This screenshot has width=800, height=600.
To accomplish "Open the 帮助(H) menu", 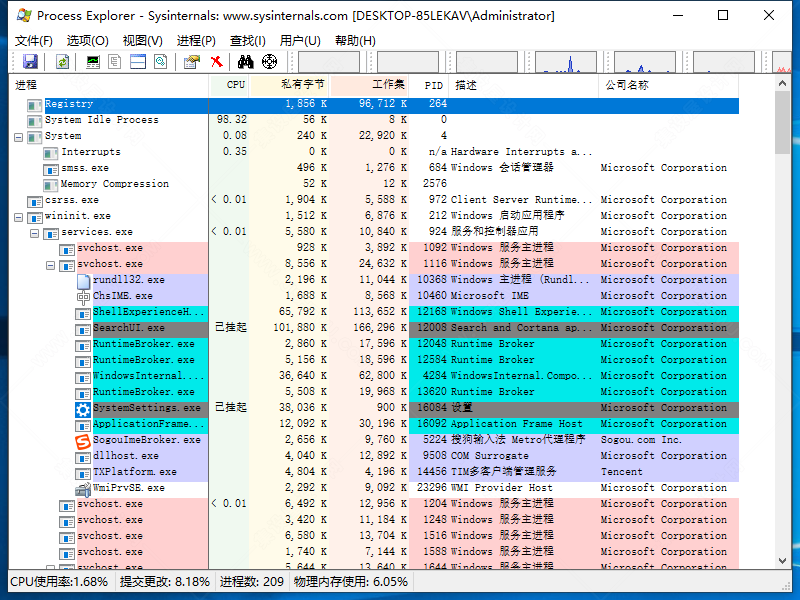I will [x=356, y=41].
